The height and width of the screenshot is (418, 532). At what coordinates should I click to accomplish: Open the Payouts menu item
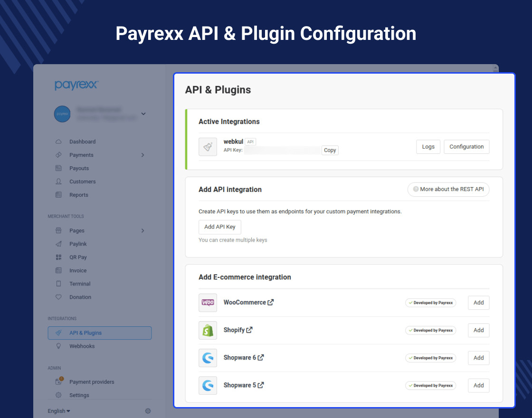pos(79,168)
